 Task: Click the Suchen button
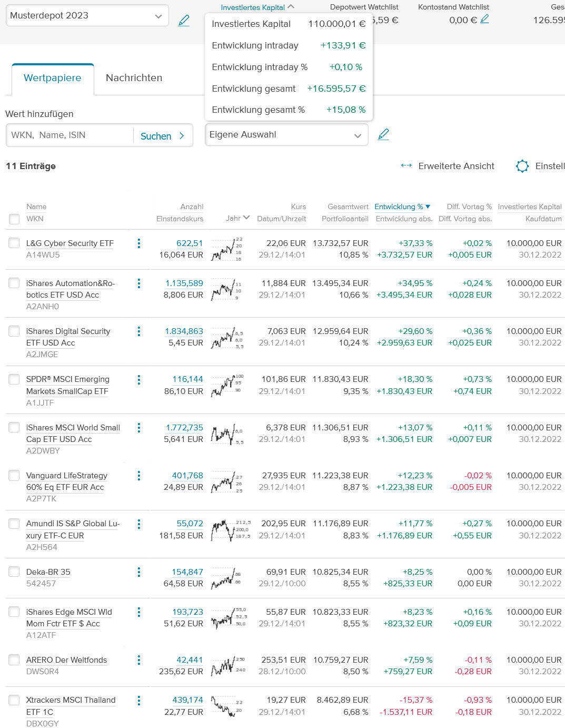162,136
